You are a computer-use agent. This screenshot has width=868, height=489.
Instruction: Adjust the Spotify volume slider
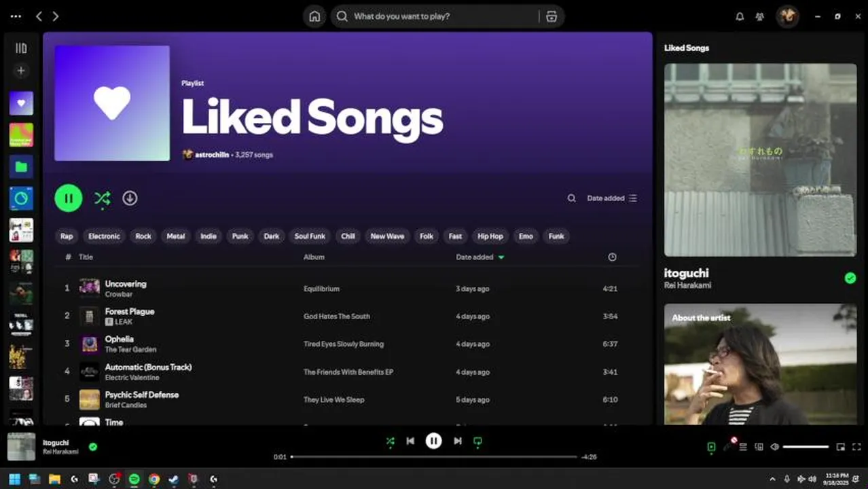coord(806,447)
